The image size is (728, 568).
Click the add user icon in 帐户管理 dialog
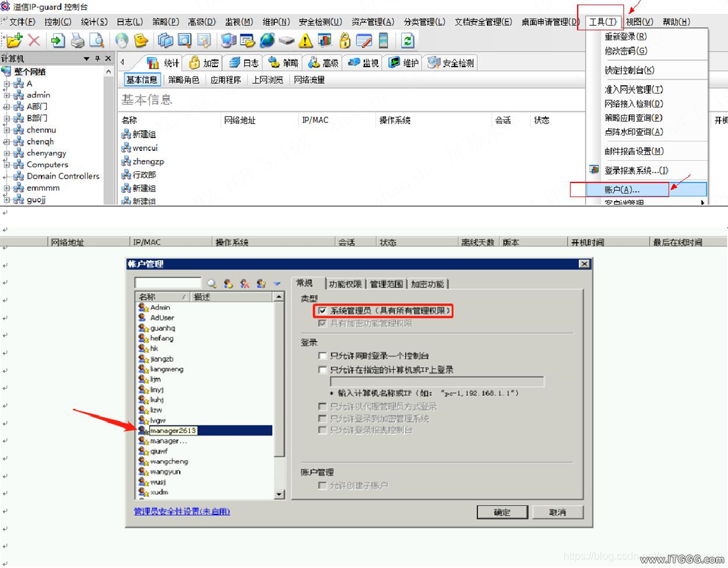pyautogui.click(x=228, y=283)
